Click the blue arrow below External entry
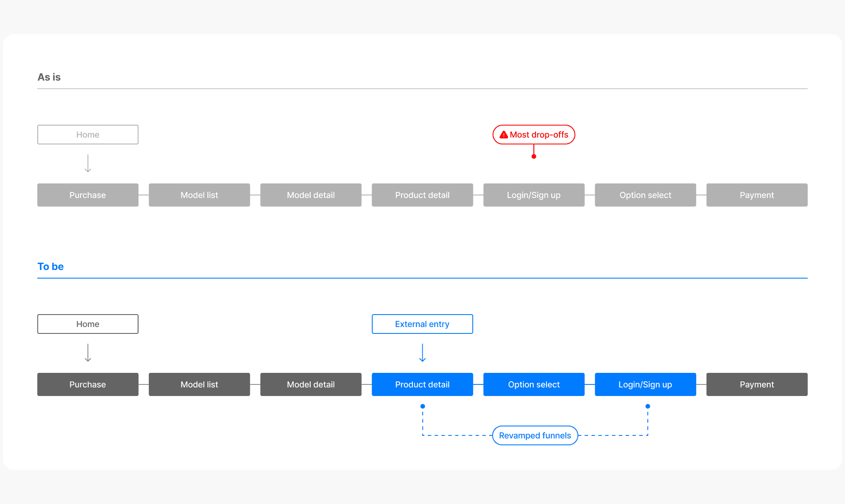 pyautogui.click(x=422, y=353)
